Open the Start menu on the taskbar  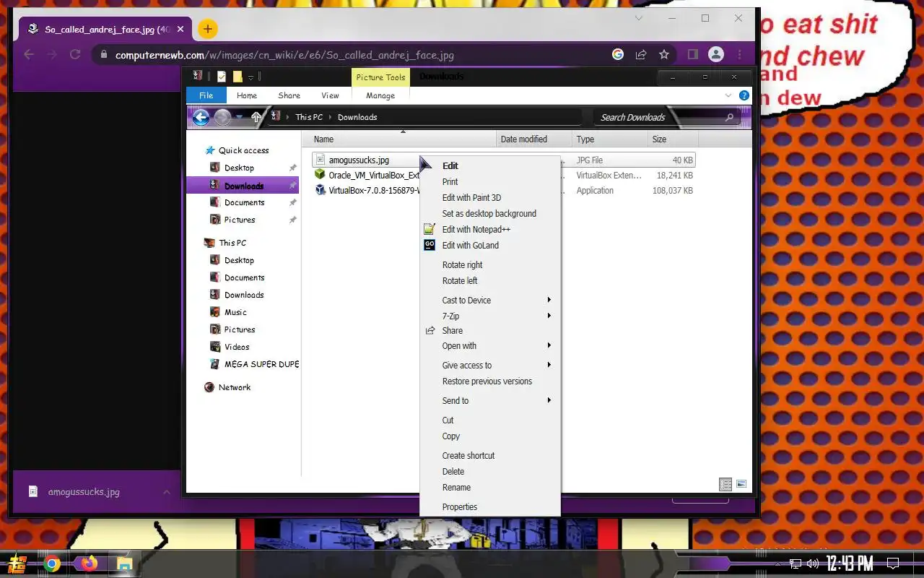coord(17,564)
